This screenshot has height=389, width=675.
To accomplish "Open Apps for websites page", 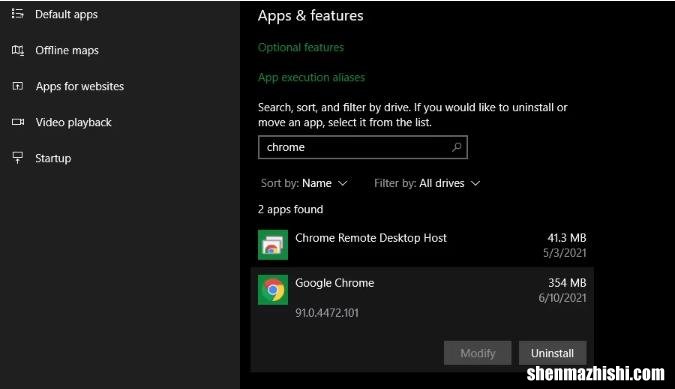I will 80,86.
